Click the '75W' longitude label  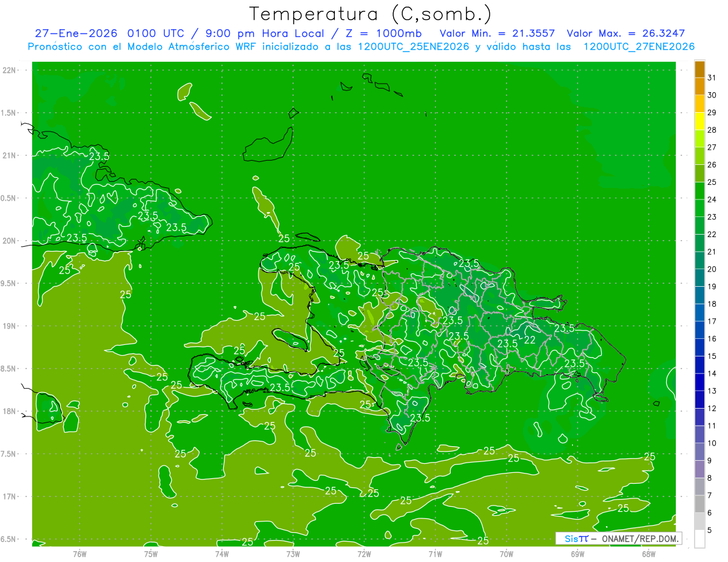(151, 554)
